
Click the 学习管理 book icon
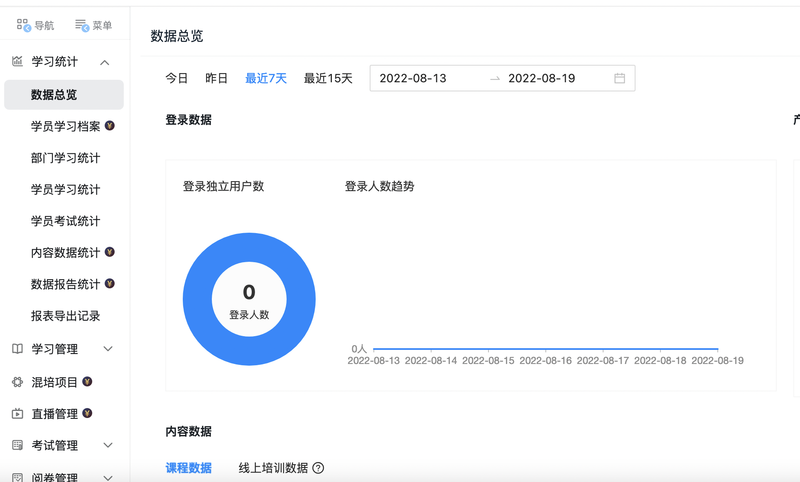coord(17,349)
